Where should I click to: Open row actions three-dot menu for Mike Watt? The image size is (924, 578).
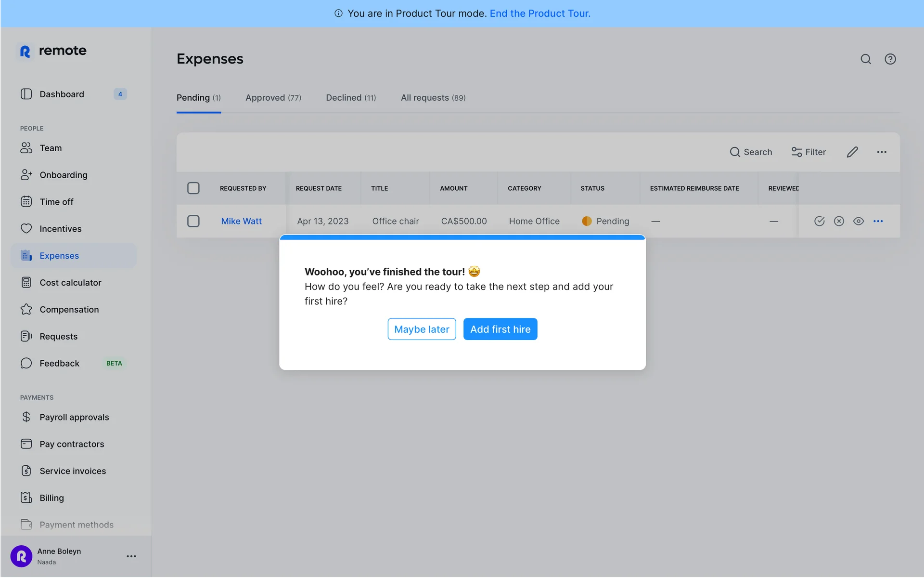[878, 221]
